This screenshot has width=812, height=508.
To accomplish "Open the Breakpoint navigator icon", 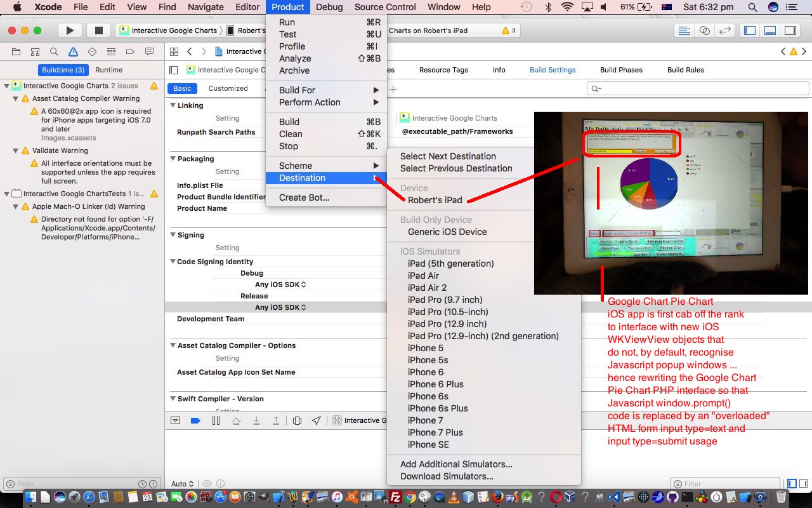I will 131,51.
